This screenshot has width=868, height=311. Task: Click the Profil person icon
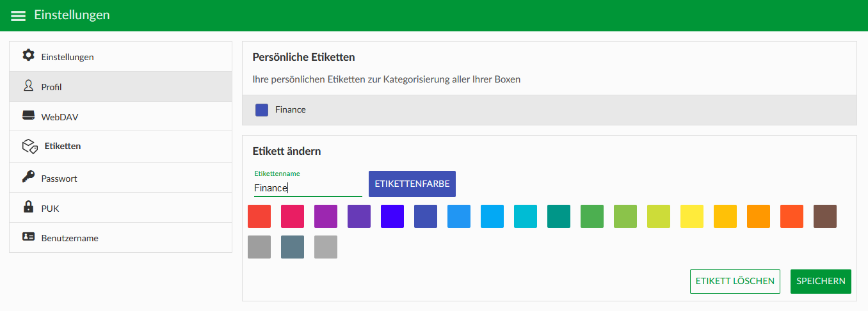[x=28, y=86]
